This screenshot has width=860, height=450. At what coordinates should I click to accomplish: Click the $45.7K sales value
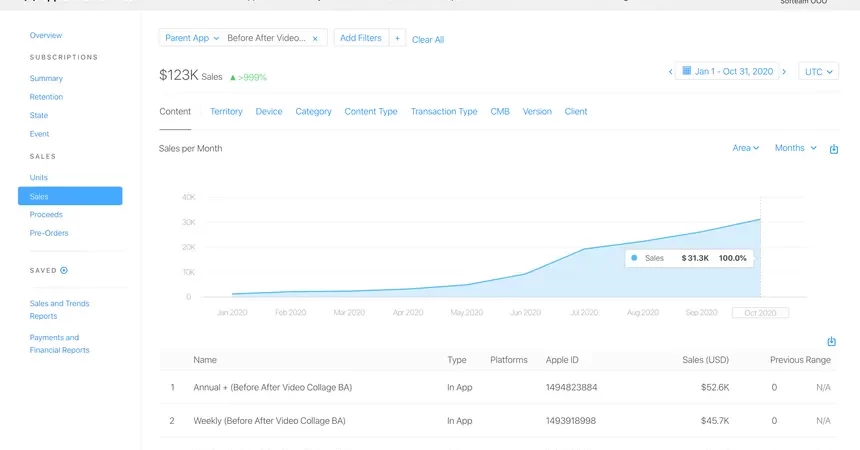715,421
